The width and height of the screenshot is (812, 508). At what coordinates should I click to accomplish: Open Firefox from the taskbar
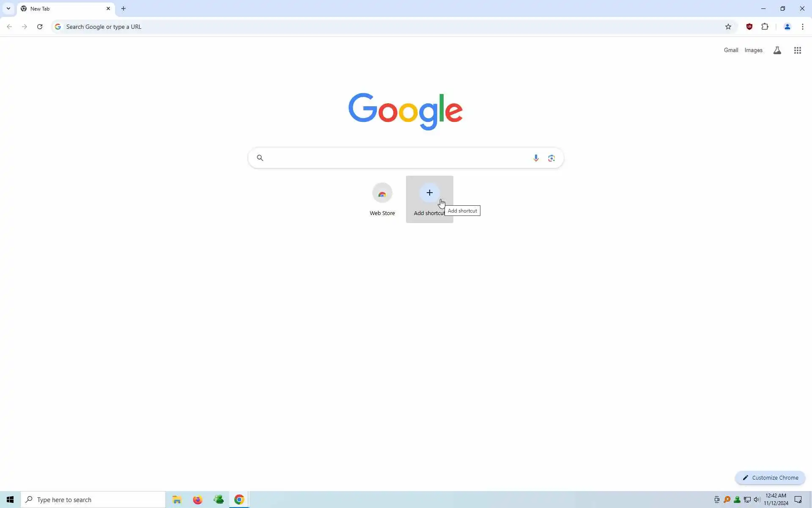pos(198,500)
